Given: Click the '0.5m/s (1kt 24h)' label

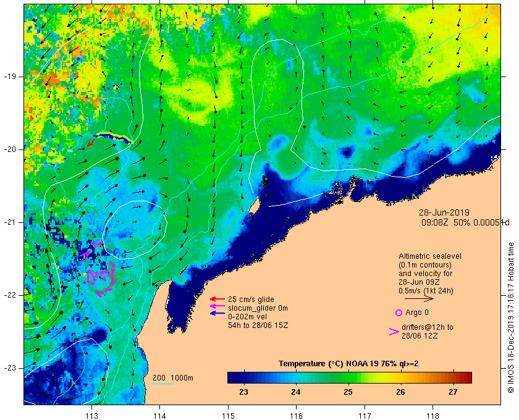Looking at the screenshot, I should pos(426,291).
